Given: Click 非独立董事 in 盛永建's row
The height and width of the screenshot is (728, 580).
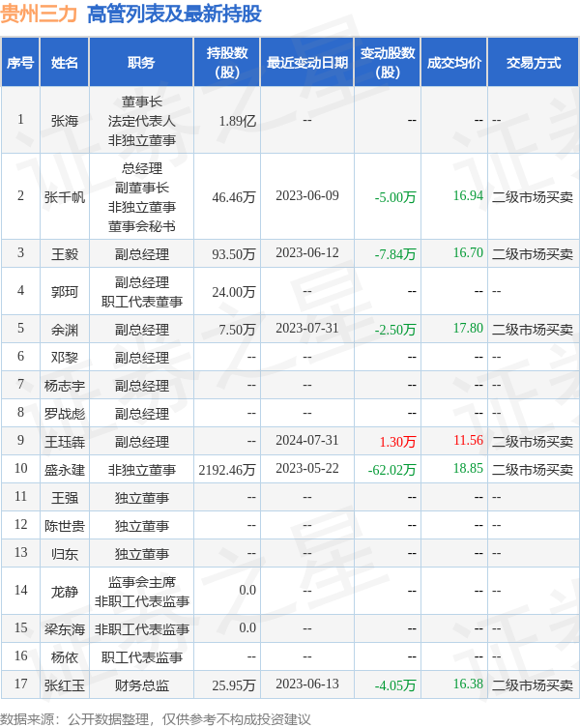Looking at the screenshot, I should click(x=142, y=470).
